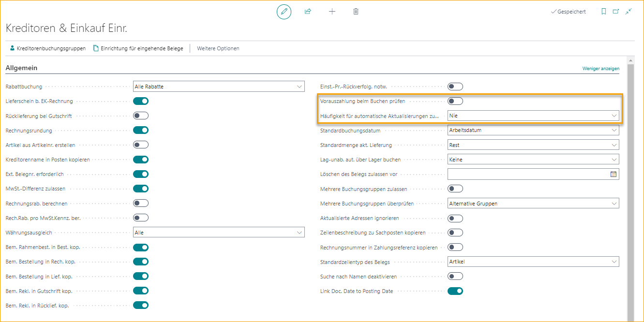This screenshot has width=644, height=322.
Task: Open the Rabattbuchung dropdown
Action: (300, 86)
